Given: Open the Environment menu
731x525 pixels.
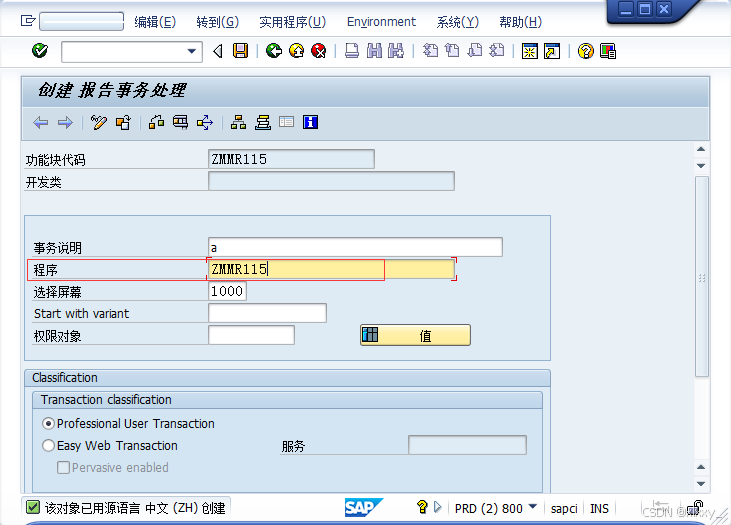Looking at the screenshot, I should point(381,22).
